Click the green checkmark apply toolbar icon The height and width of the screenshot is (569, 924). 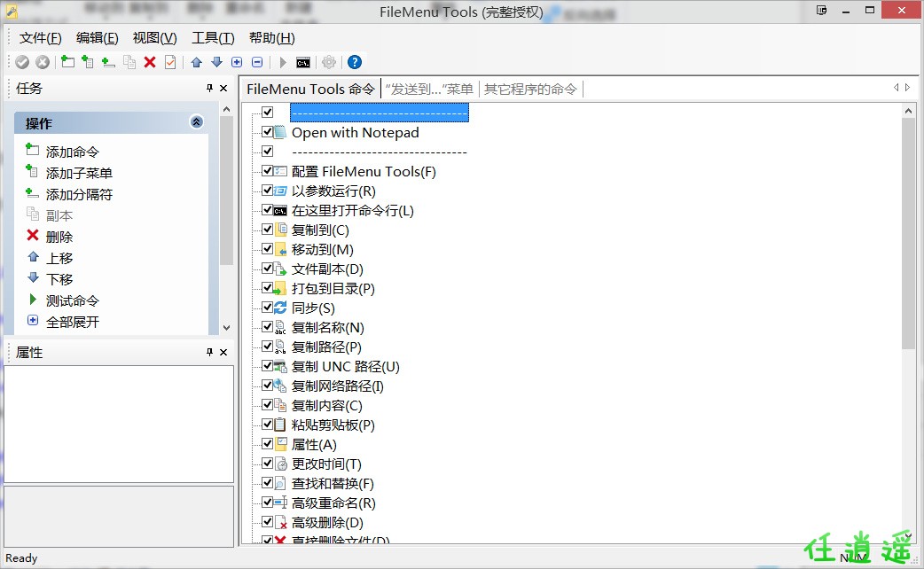pyautogui.click(x=22, y=62)
